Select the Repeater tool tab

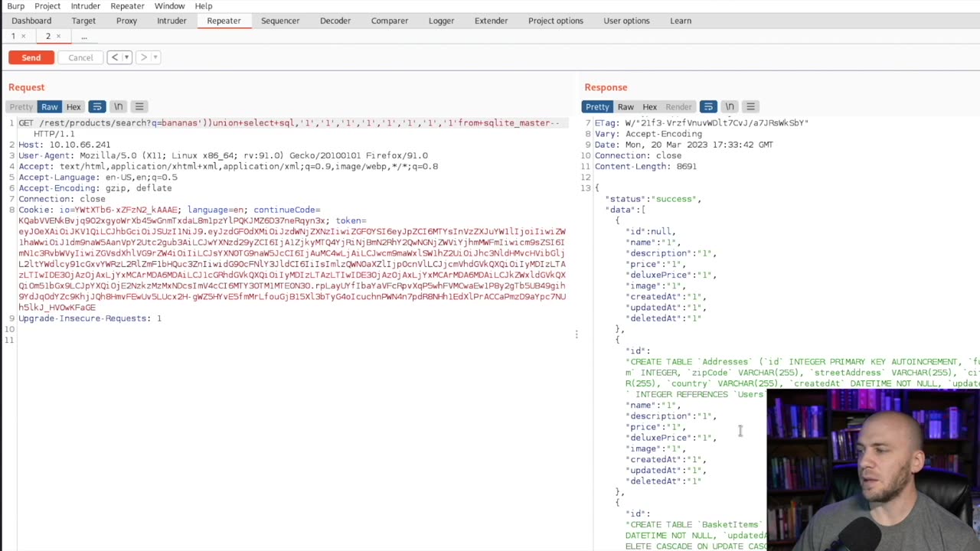coord(224,21)
